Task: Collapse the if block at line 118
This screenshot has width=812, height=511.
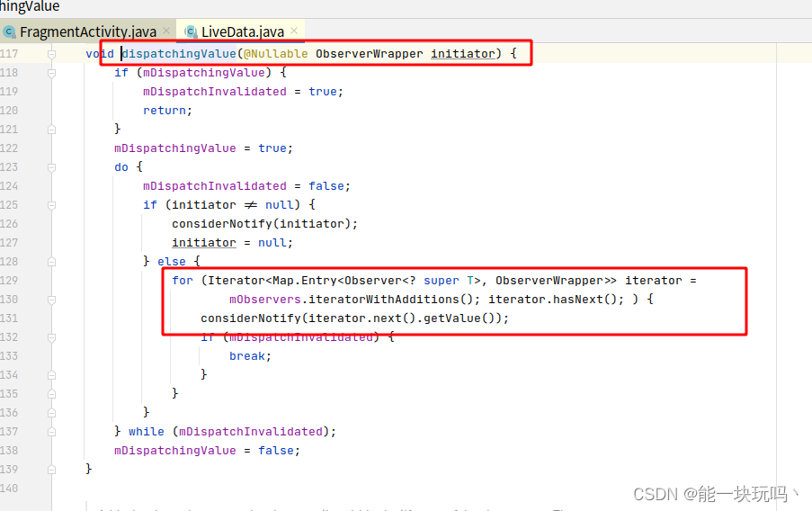Action: (51, 73)
